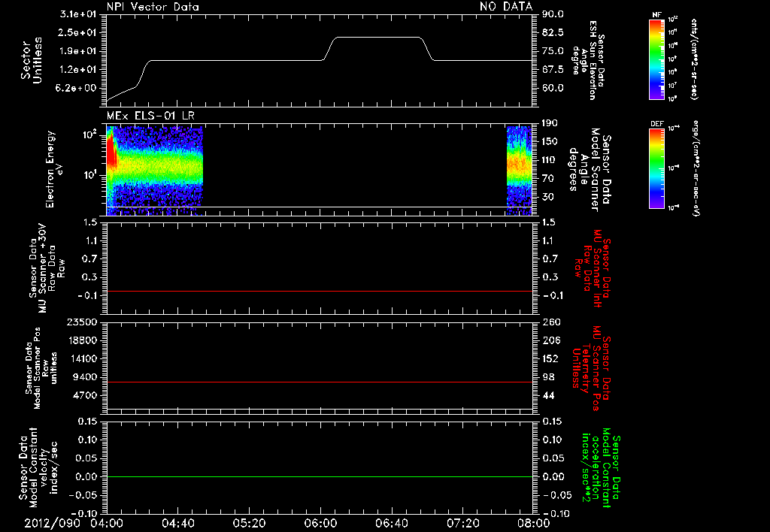Viewport: 770px width, 532px height.
Task: Click the red line in the Scanner Pos panel
Action: click(320, 382)
